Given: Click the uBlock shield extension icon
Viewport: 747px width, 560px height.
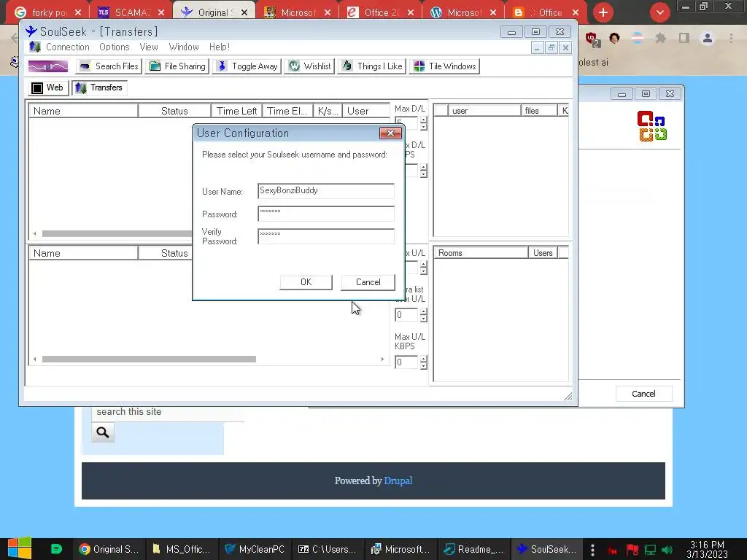Looking at the screenshot, I should tap(592, 39).
